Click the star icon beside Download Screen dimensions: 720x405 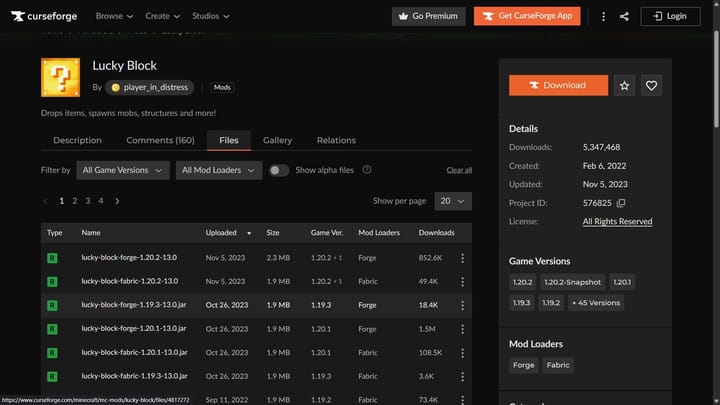click(625, 86)
